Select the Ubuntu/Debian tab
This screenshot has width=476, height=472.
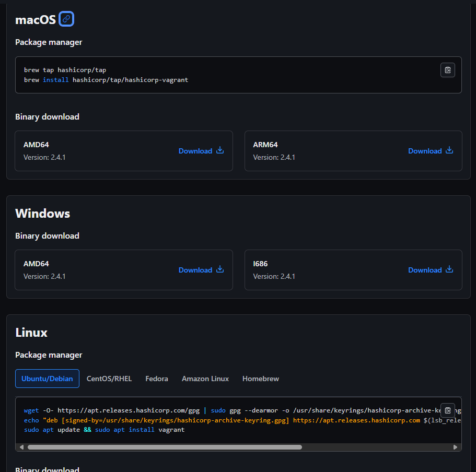pyautogui.click(x=47, y=378)
